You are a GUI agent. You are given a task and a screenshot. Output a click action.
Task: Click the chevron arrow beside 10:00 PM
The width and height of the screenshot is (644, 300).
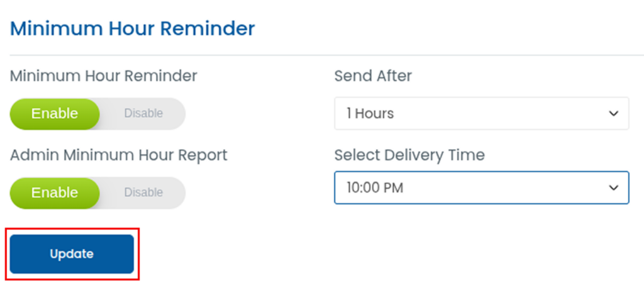pos(614,188)
